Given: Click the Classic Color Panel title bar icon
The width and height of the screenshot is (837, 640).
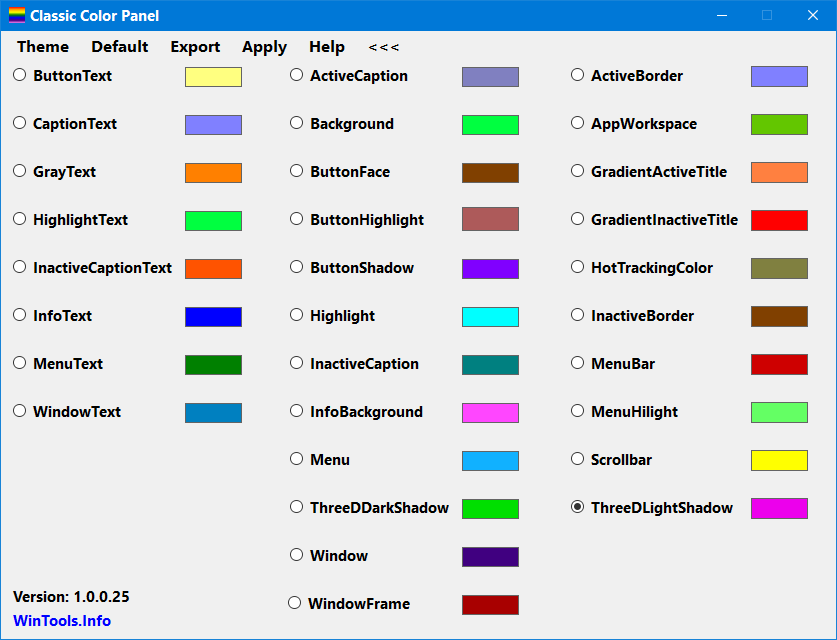Looking at the screenshot, I should click(x=13, y=14).
